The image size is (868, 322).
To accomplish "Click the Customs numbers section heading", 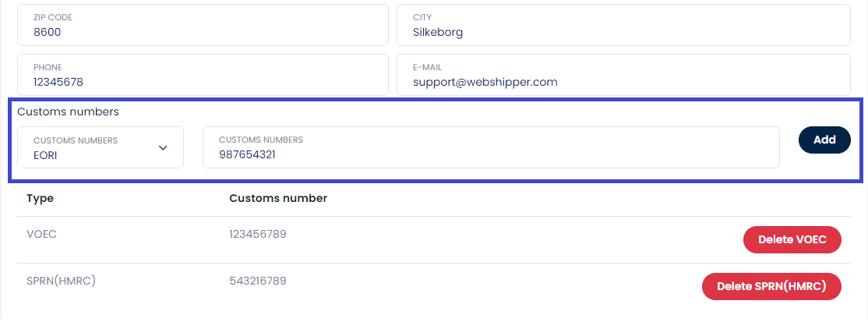I will 68,111.
